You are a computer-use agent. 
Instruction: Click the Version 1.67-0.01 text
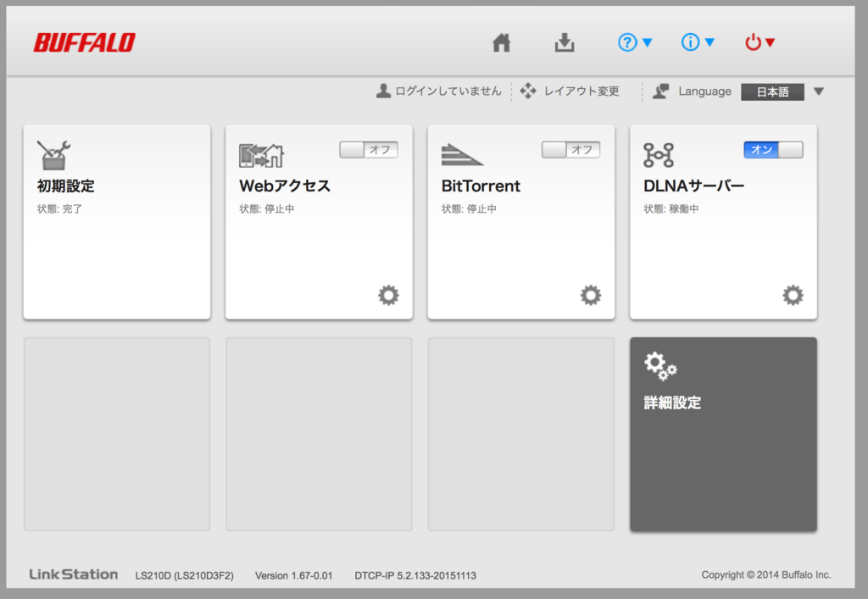click(x=293, y=576)
